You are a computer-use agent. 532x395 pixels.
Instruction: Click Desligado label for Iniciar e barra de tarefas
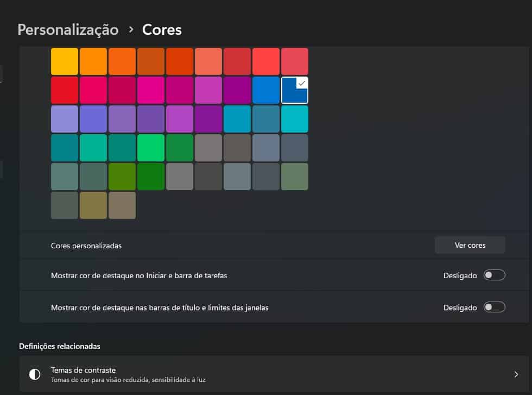pyautogui.click(x=460, y=275)
